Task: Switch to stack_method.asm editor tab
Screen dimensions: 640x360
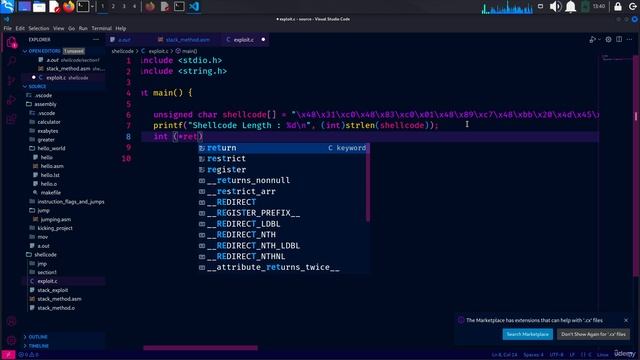Action: click(188, 40)
